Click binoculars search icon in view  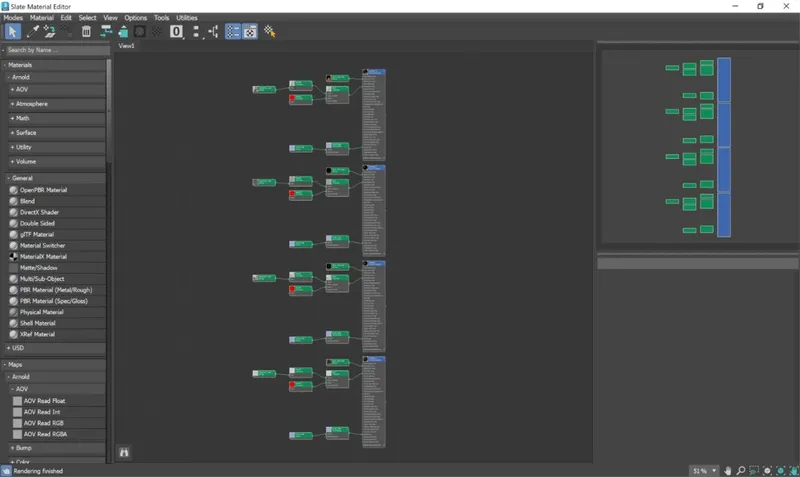click(124, 453)
